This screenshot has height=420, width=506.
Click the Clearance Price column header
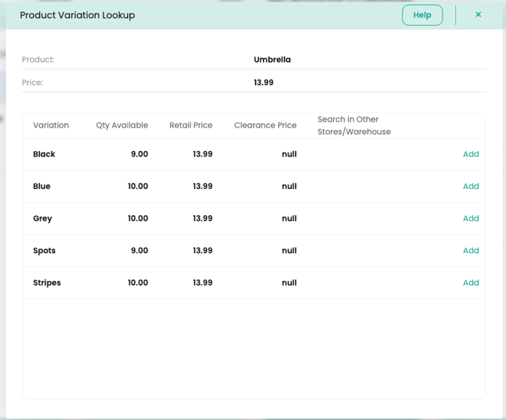[265, 125]
